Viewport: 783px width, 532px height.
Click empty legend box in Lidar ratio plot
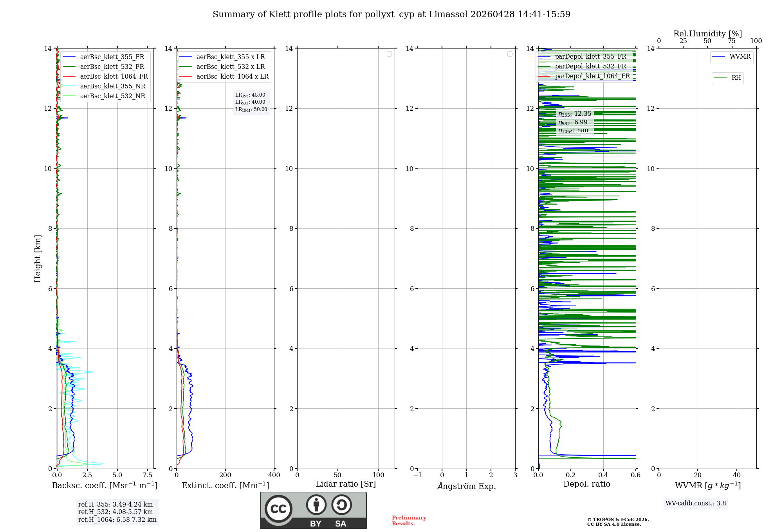point(389,54)
